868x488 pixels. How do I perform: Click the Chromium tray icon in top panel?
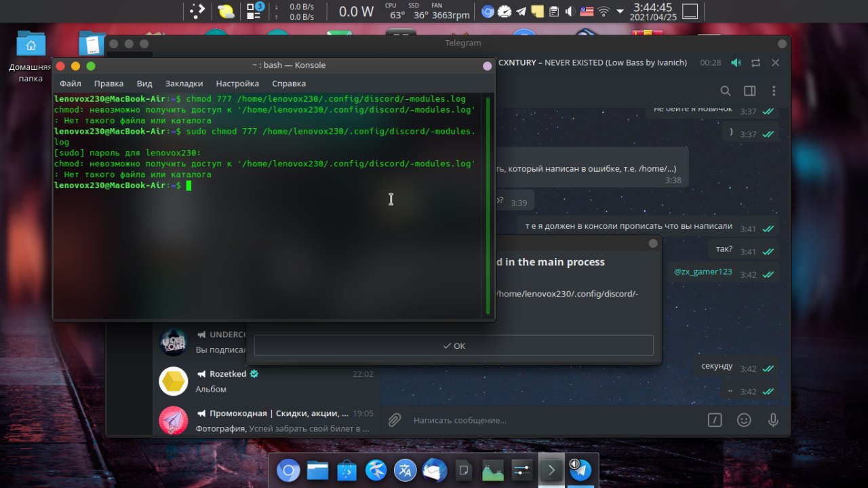488,12
